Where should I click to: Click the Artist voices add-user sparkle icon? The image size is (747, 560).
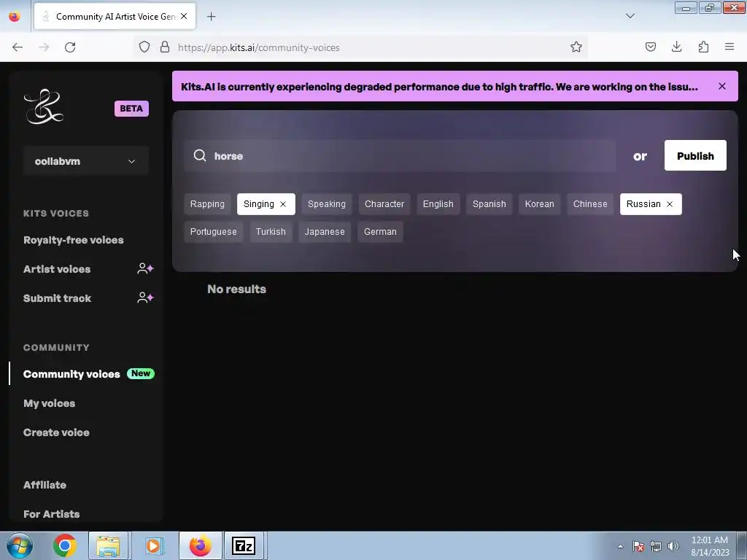(145, 268)
